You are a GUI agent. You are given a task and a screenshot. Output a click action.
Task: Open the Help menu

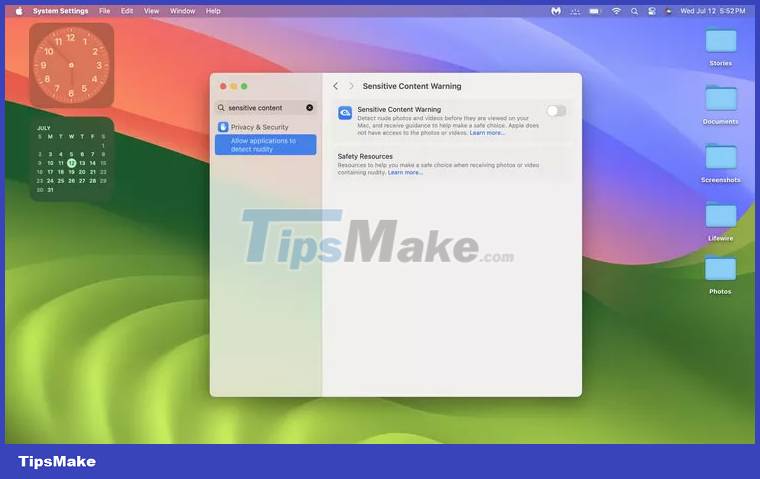(x=213, y=11)
